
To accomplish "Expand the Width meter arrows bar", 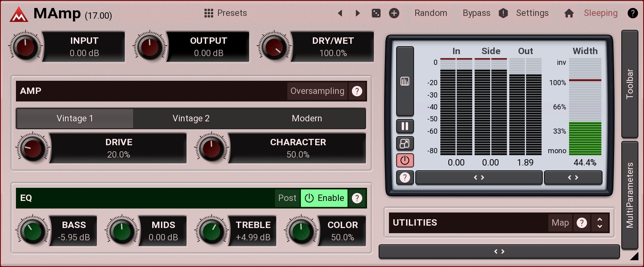I will click(573, 177).
